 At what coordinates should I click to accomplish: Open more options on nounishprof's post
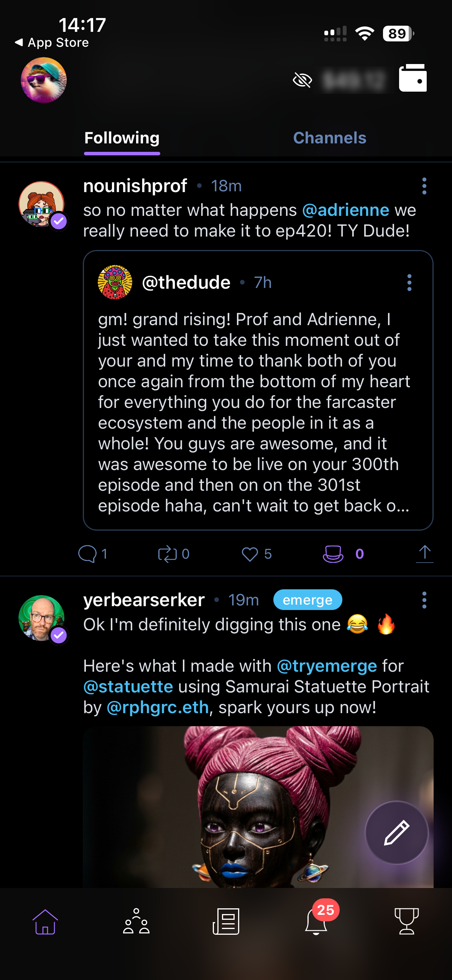coord(424,186)
